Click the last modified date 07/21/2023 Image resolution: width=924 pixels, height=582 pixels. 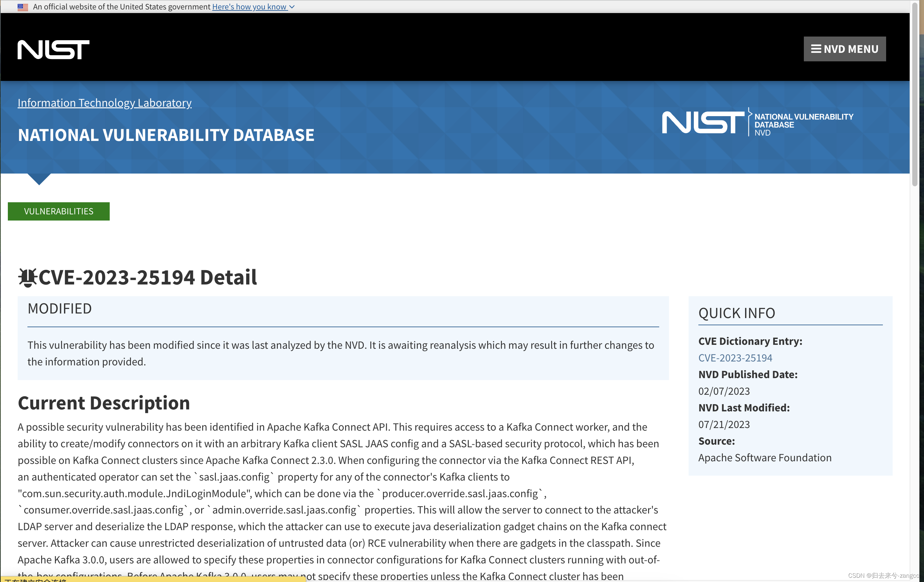coord(724,424)
